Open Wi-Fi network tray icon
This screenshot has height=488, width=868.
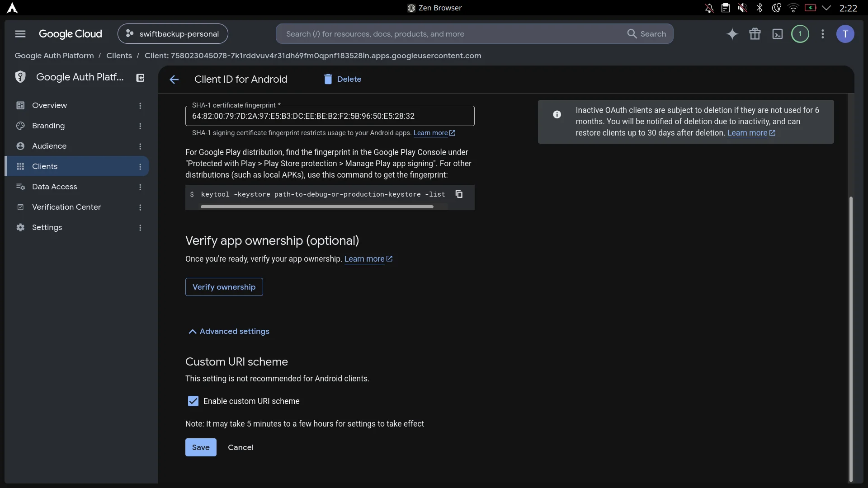pos(793,8)
